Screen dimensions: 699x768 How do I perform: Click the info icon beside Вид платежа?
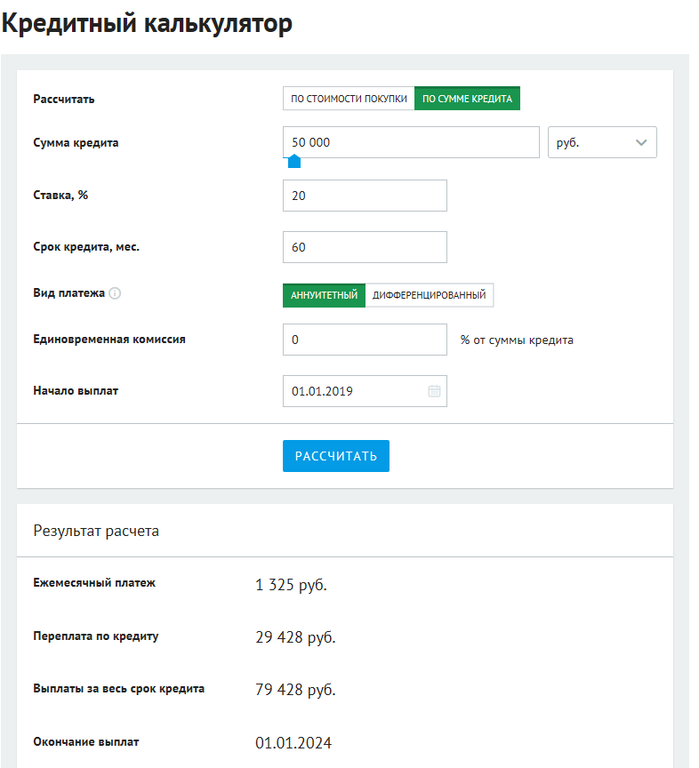click(115, 294)
